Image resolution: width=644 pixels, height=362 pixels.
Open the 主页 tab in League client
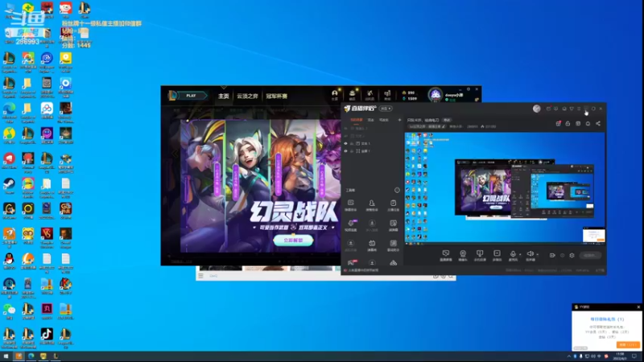click(224, 96)
